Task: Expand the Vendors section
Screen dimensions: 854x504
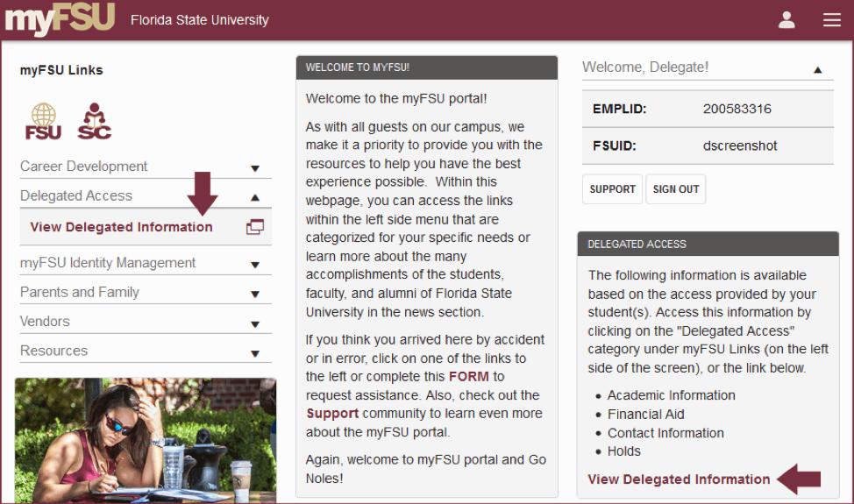Action: tap(255, 323)
